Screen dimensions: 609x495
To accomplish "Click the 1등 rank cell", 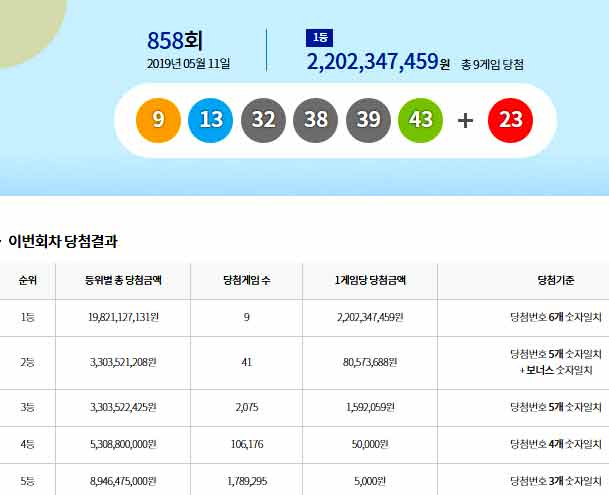I will click(28, 317).
